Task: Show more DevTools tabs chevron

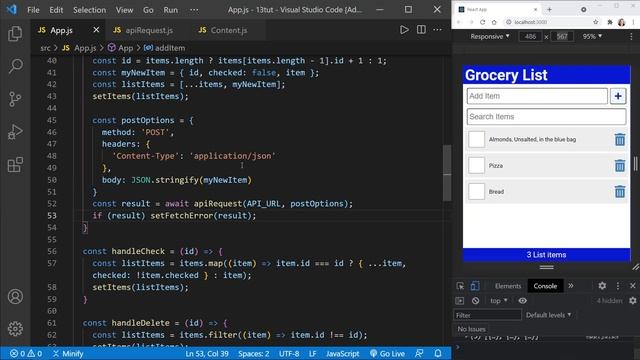Action: click(x=571, y=286)
